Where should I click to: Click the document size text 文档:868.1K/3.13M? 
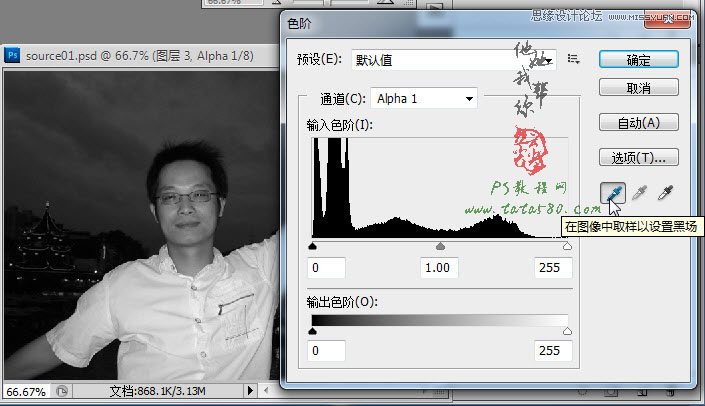tap(157, 391)
